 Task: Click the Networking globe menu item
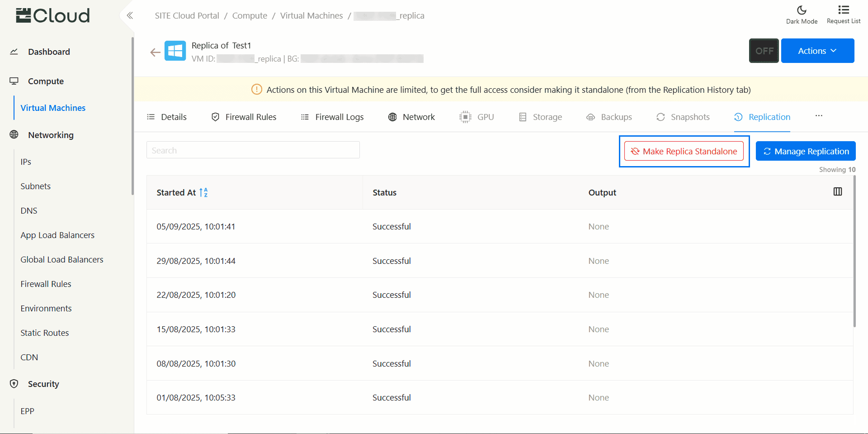click(50, 135)
